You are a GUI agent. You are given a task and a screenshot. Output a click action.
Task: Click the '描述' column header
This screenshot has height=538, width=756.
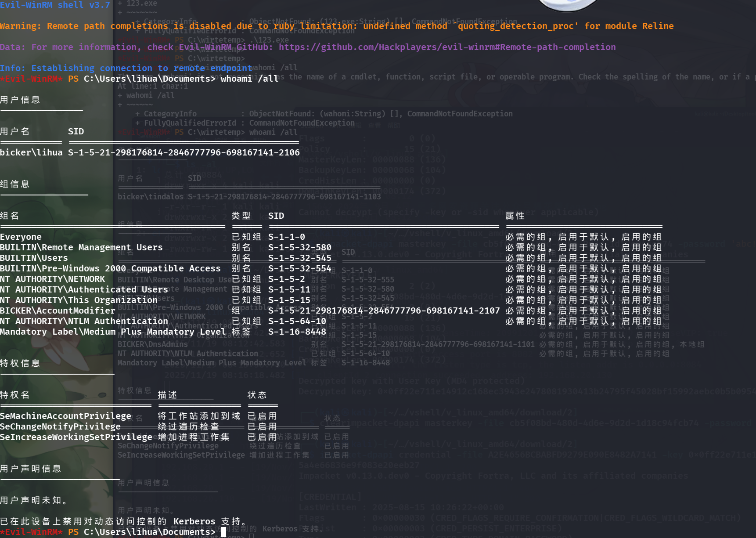coord(168,395)
